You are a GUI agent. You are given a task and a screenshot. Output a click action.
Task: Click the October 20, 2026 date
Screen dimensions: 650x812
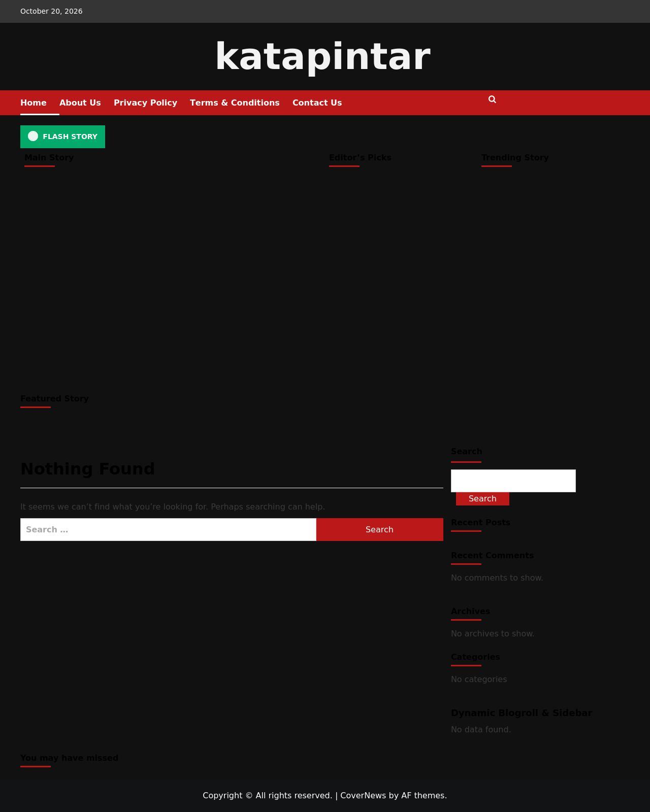(x=51, y=11)
